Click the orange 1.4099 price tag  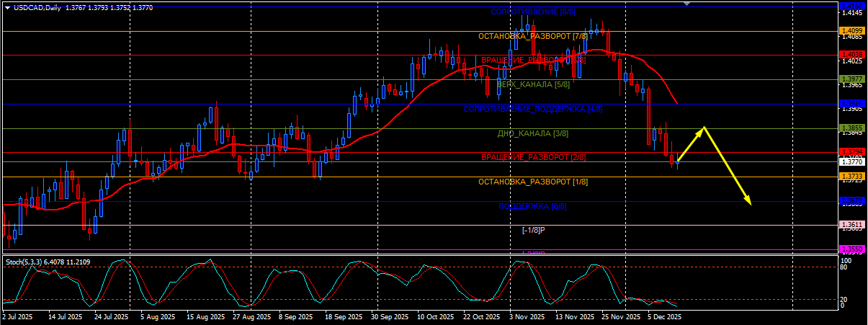pos(852,31)
